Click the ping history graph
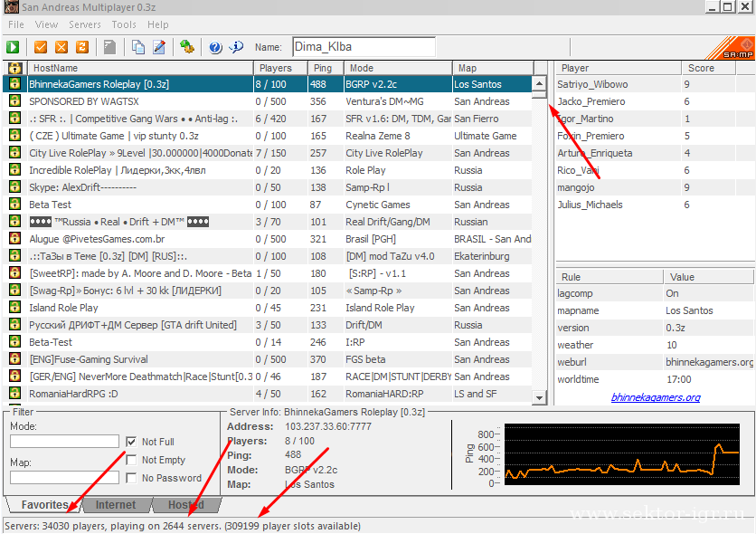 [x=621, y=454]
